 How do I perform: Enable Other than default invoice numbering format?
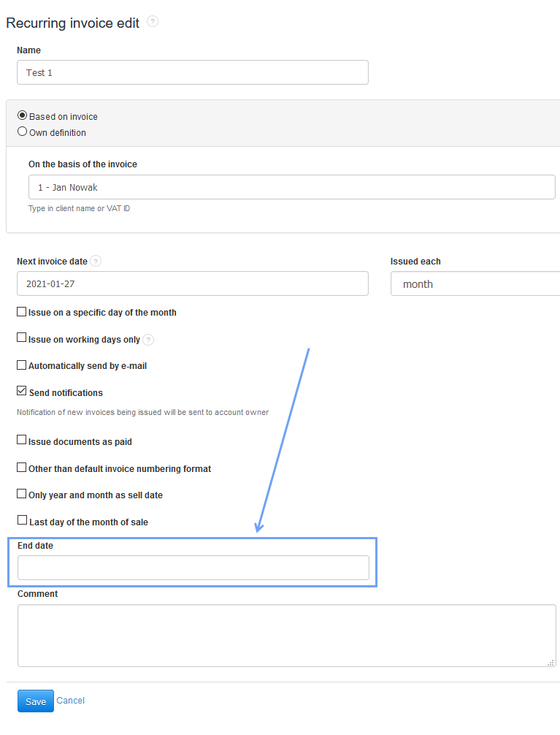21,466
